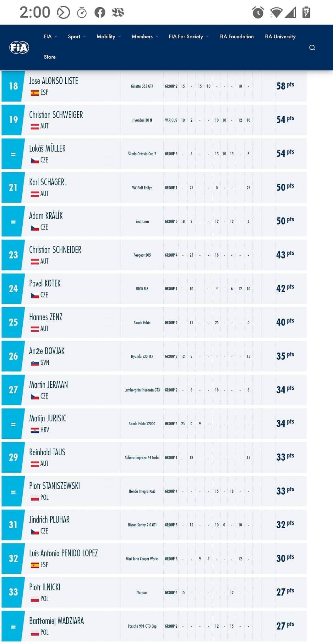Viewport: 333px width, 644px height.
Task: Click the Croatian flag next to Matija JURISIC
Action: coord(35,430)
